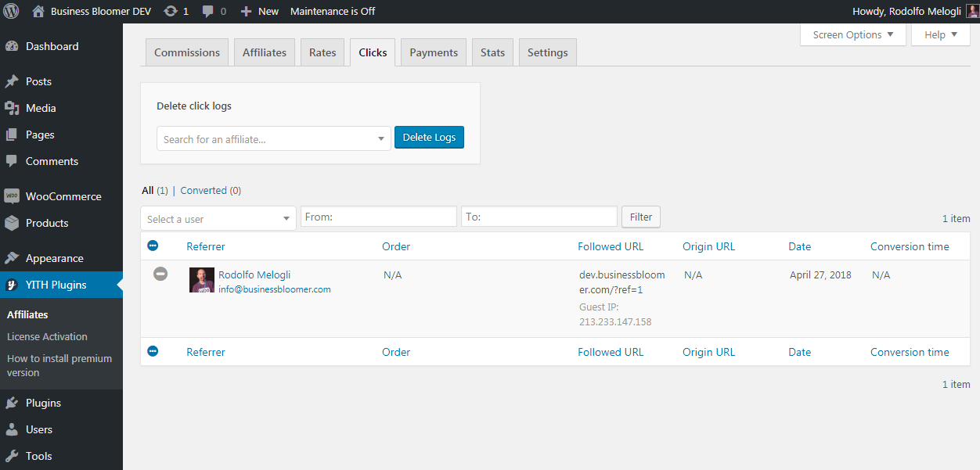This screenshot has width=980, height=470.
Task: Click the Guest IP 213.233.147.158 text
Action: 615,314
